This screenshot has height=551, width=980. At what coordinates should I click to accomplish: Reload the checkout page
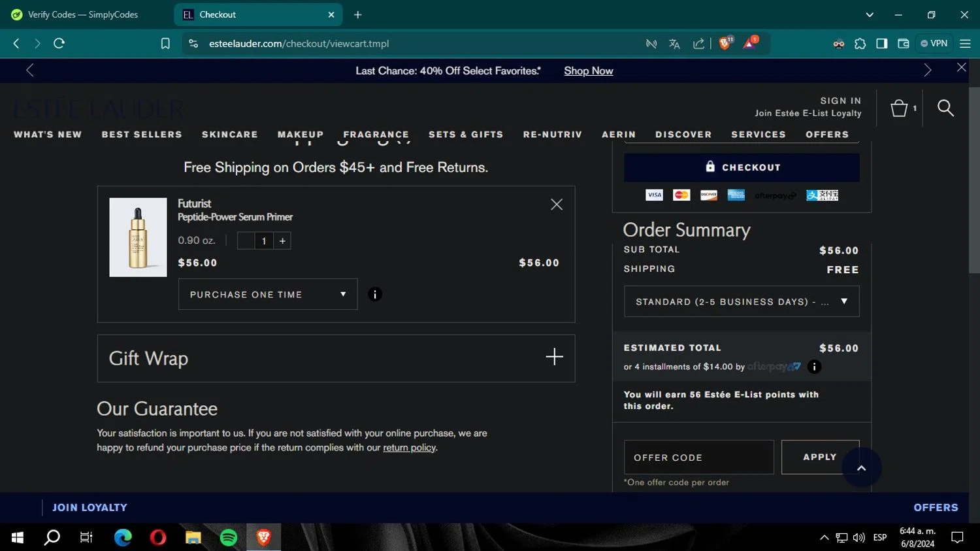[x=59, y=43]
